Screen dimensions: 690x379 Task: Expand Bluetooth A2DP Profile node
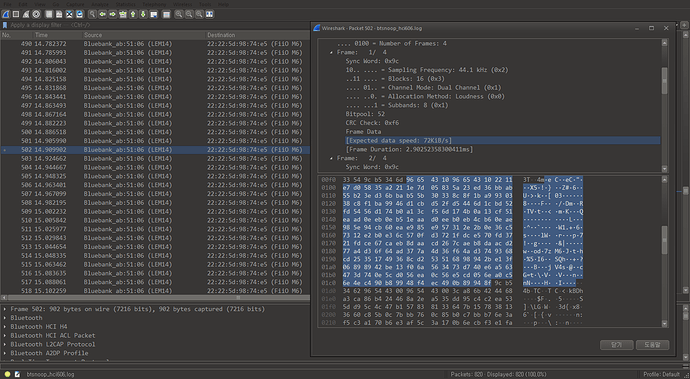pos(5,353)
